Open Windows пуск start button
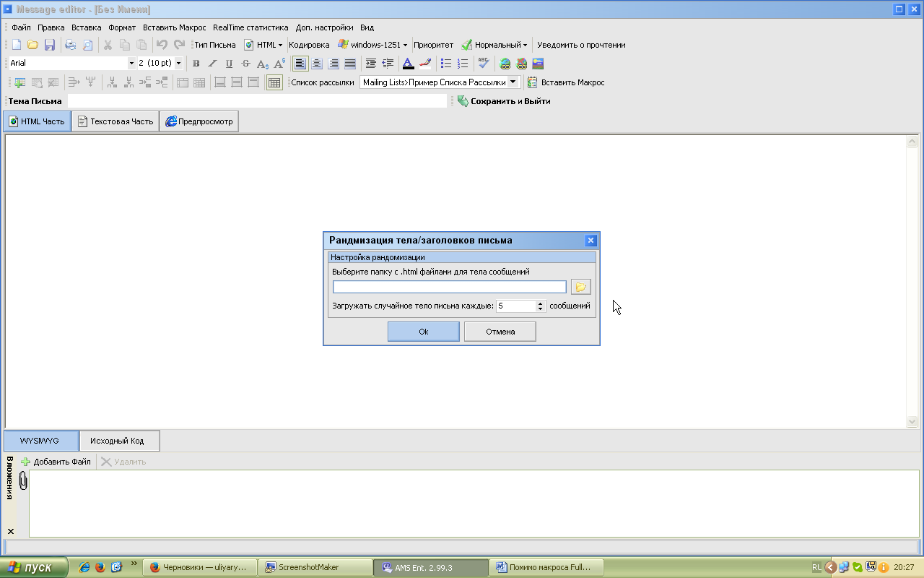 tap(34, 567)
